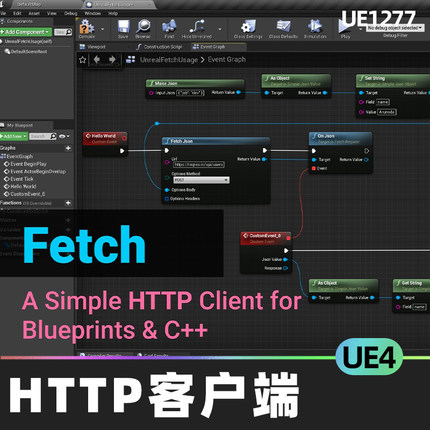Click the On Json red Event pin
Screen dimensions: 430x430
click(314, 168)
